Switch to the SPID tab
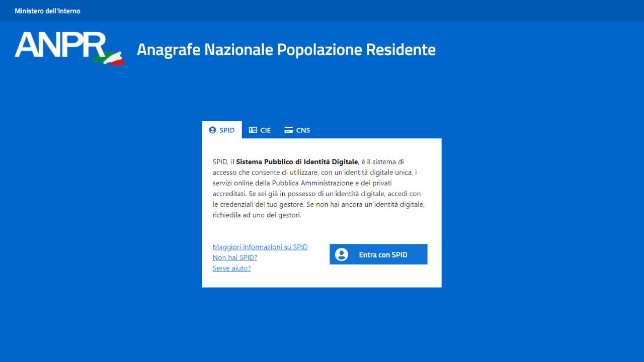The image size is (644, 362). coord(222,130)
